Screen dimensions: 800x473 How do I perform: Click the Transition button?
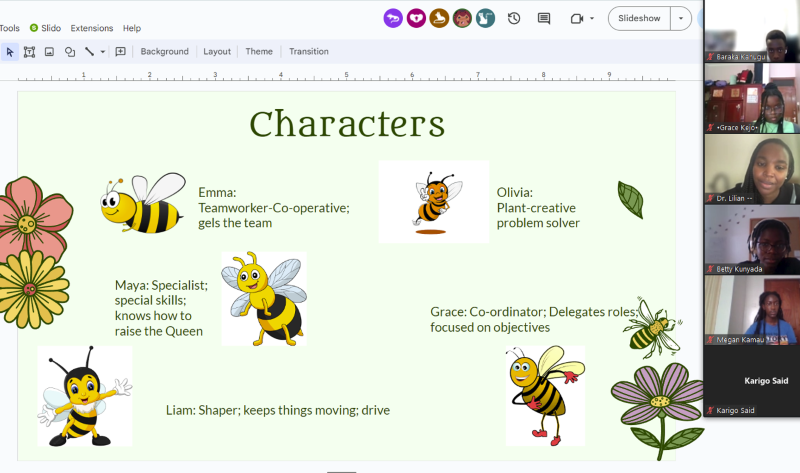point(309,51)
